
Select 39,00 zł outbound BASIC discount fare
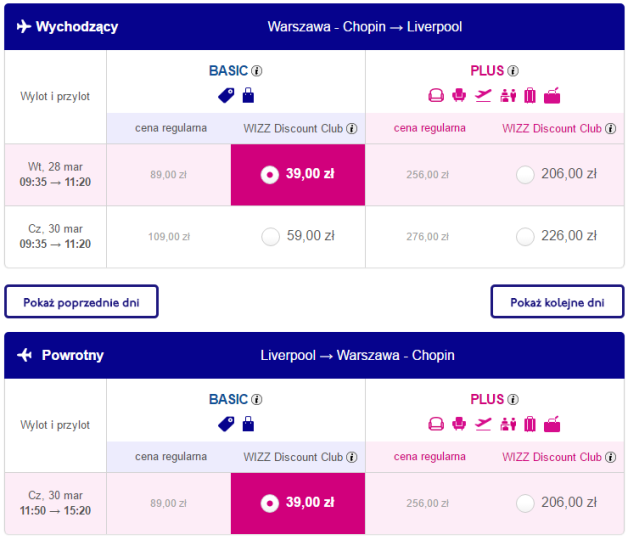[x=298, y=175]
